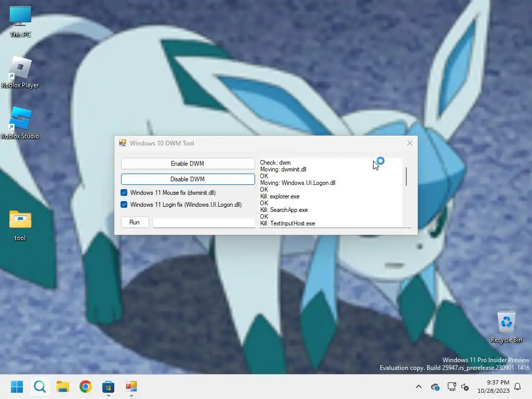The width and height of the screenshot is (532, 399).
Task: Focus the text field beside Run
Action: point(204,223)
